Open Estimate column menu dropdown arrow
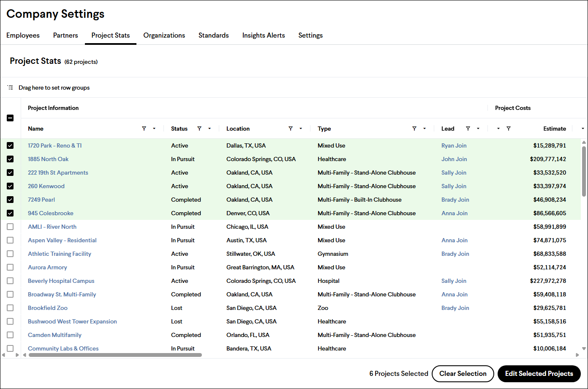Screen dimensions: 588x389 coord(498,129)
